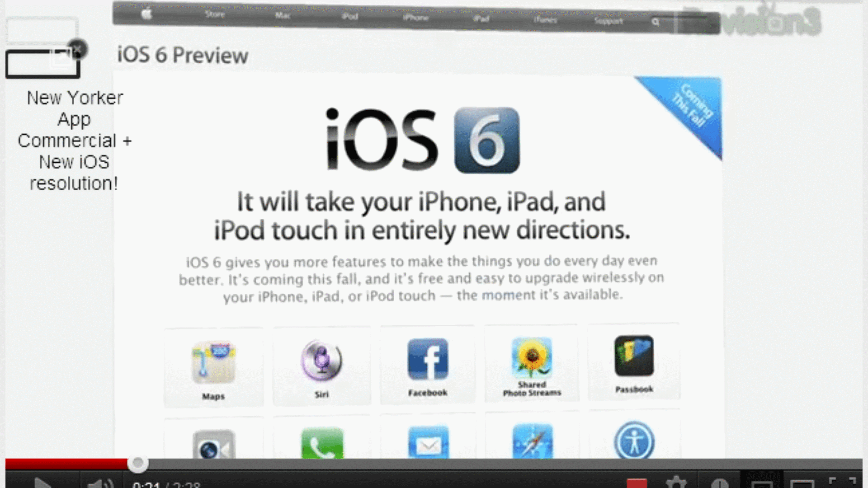Image resolution: width=868 pixels, height=488 pixels.
Task: Click the 'Maps' label under the icon
Action: pos(213,396)
